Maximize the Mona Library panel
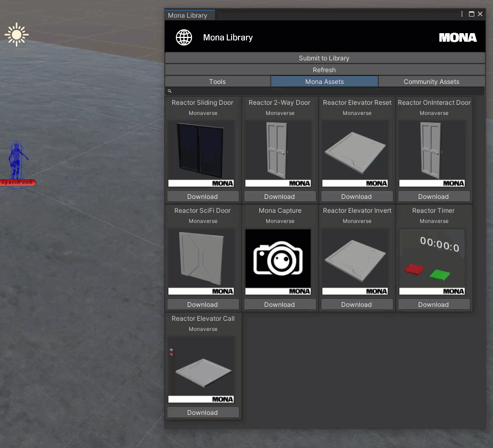Screen dimensions: 493x448 point(472,14)
